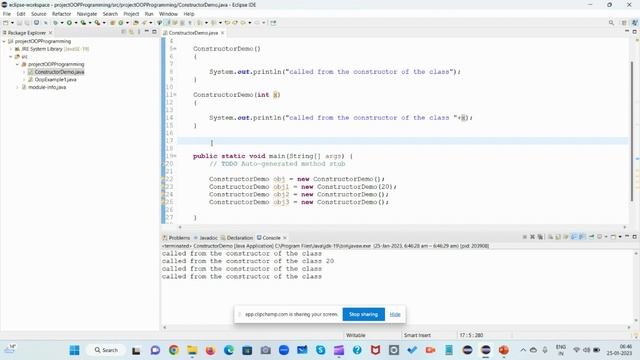Toggle Pin Console button

point(591,237)
